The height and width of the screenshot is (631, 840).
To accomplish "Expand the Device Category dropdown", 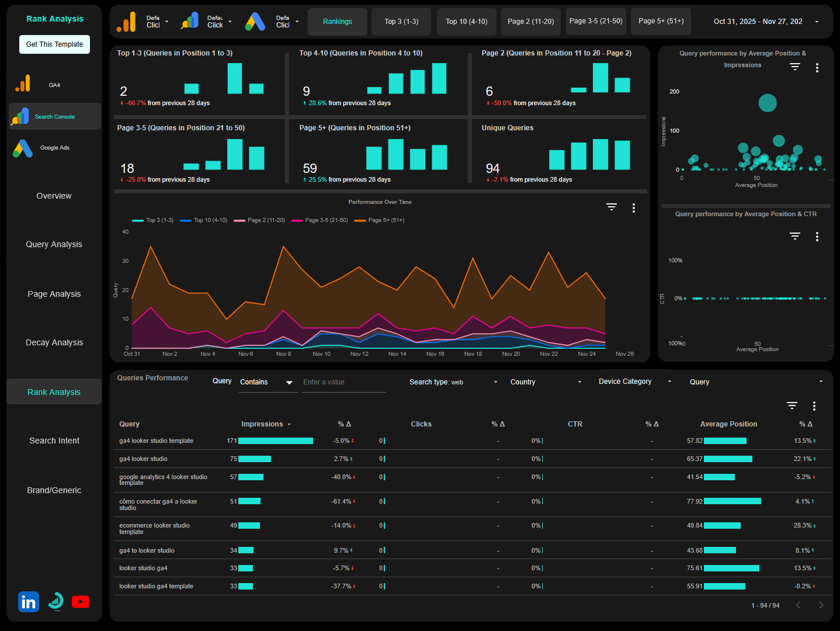I will click(x=634, y=381).
